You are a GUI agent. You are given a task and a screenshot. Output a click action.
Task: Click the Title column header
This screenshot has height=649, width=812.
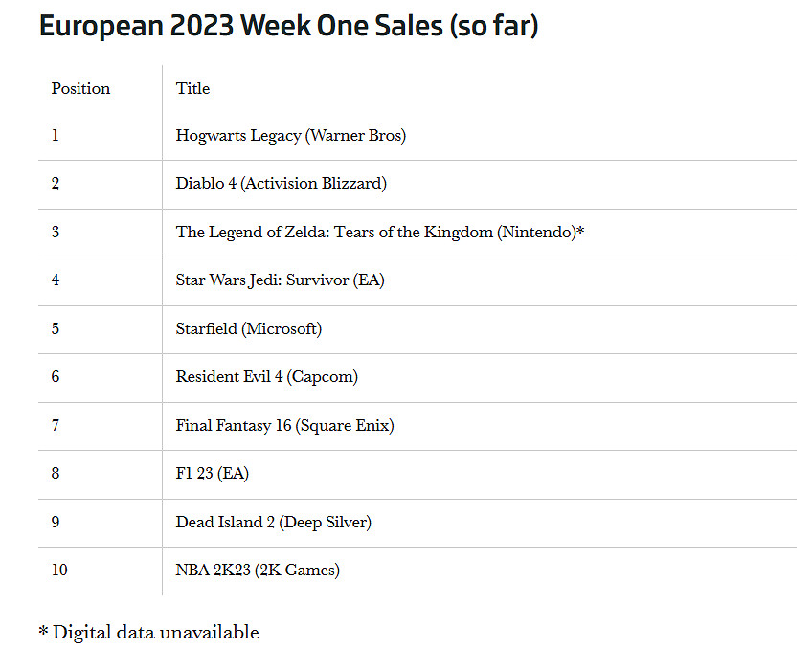tap(192, 88)
